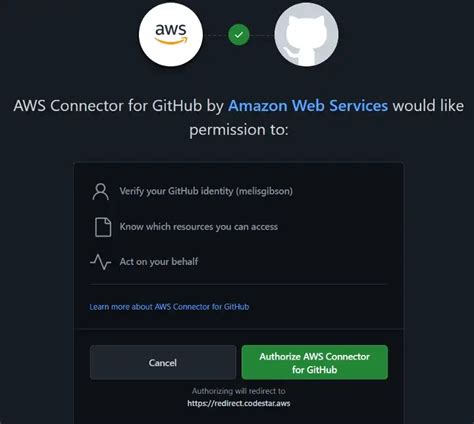Click dashed connector between AWS logo and checkmark
This screenshot has width=474, height=424.
pyautogui.click(x=215, y=35)
